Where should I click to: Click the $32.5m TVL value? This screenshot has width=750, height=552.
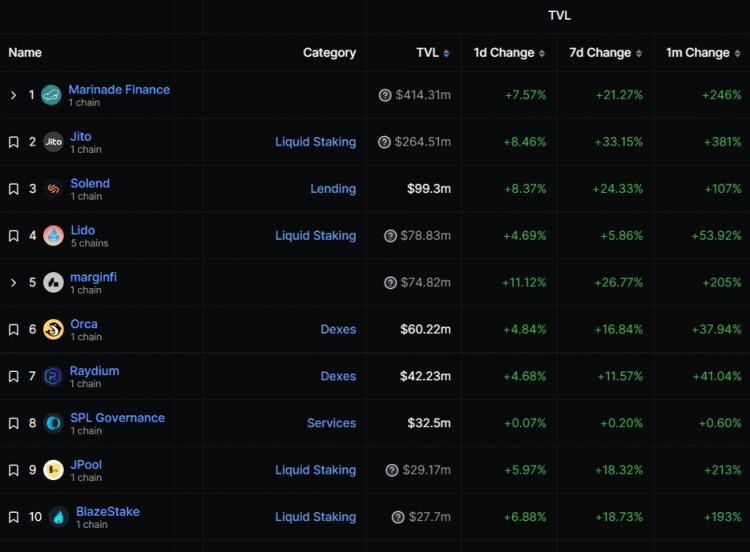429,423
